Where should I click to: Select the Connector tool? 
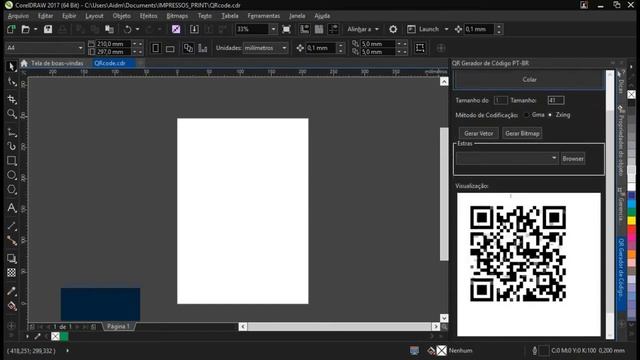tap(11, 240)
